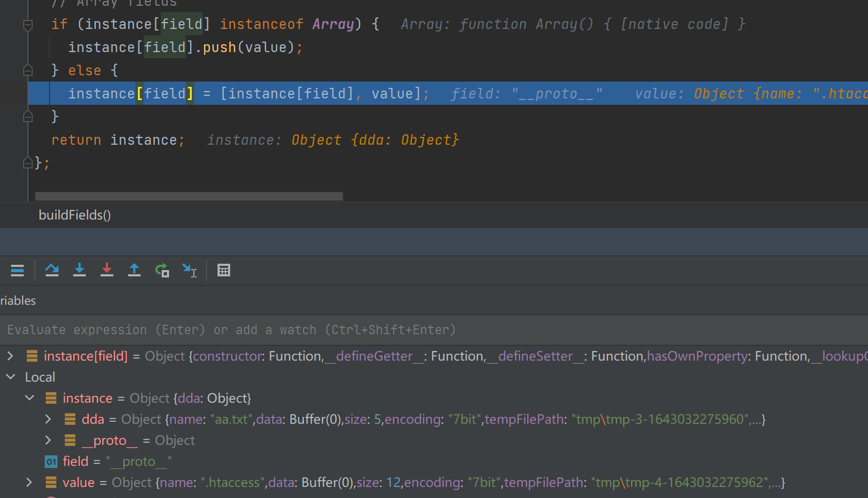Screen dimensions: 868x498
Task: Click the field primitive type icon
Action: pos(51,462)
